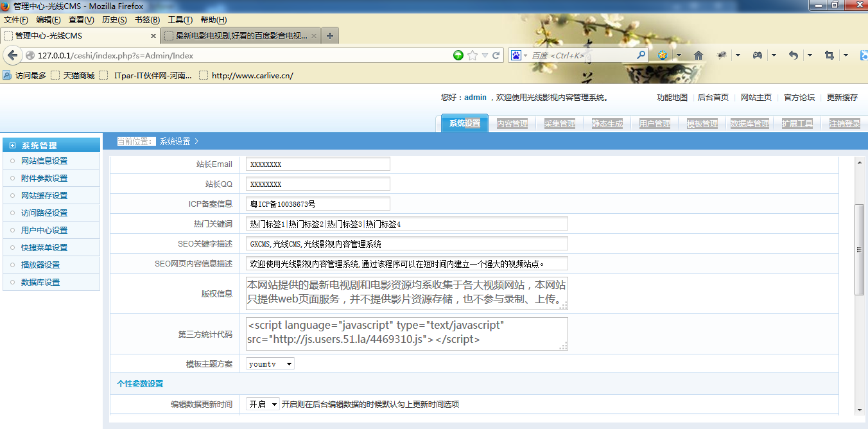Click the scrollbar down arrow
Screen dimensions: 868x436
859,410
